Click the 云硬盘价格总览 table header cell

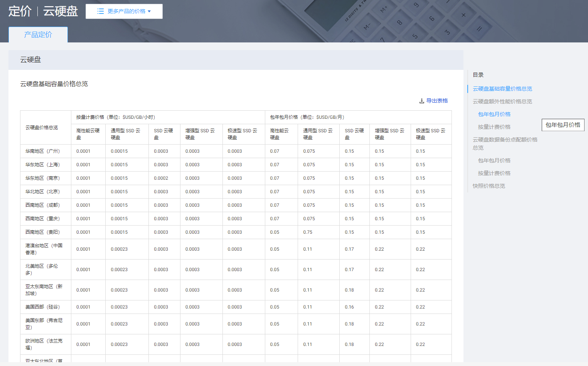[42, 128]
